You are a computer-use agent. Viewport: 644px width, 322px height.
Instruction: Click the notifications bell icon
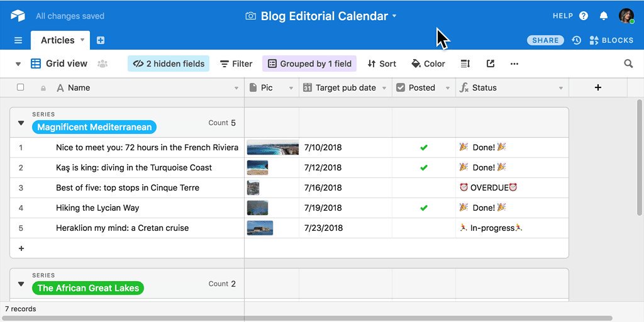point(603,16)
